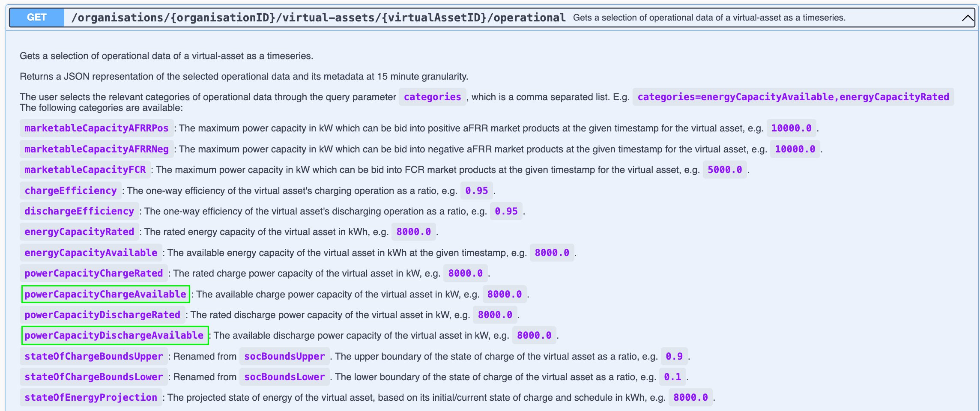Screen dimensions: 980x411
Task: Click the 10000.0 example for marketableCapacityAFRRNeg
Action: (x=795, y=149)
